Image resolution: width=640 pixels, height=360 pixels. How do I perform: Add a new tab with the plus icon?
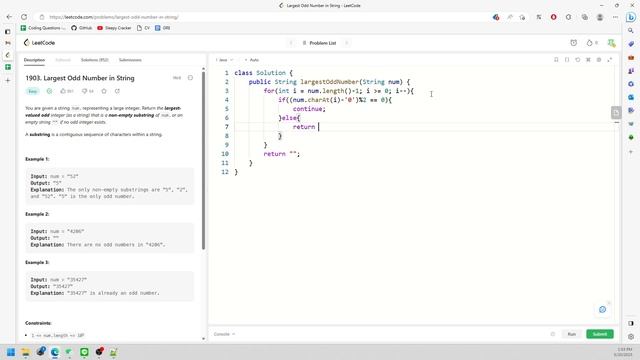click(x=8, y=80)
